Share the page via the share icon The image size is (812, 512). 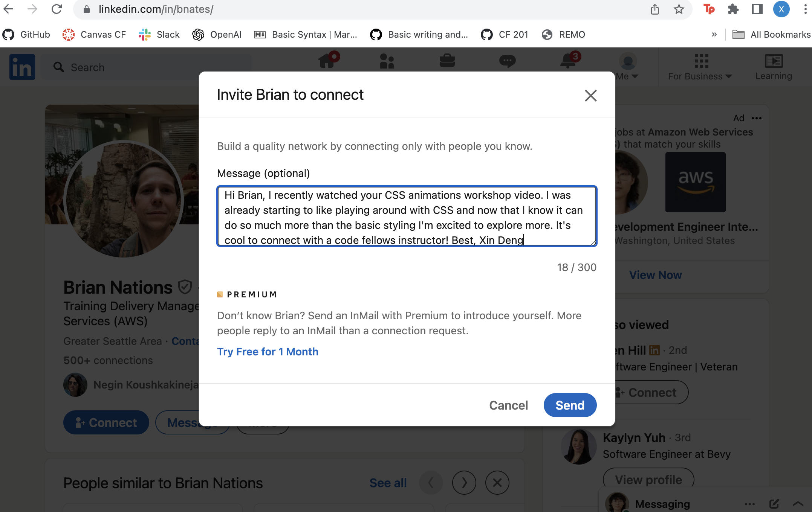pos(654,9)
